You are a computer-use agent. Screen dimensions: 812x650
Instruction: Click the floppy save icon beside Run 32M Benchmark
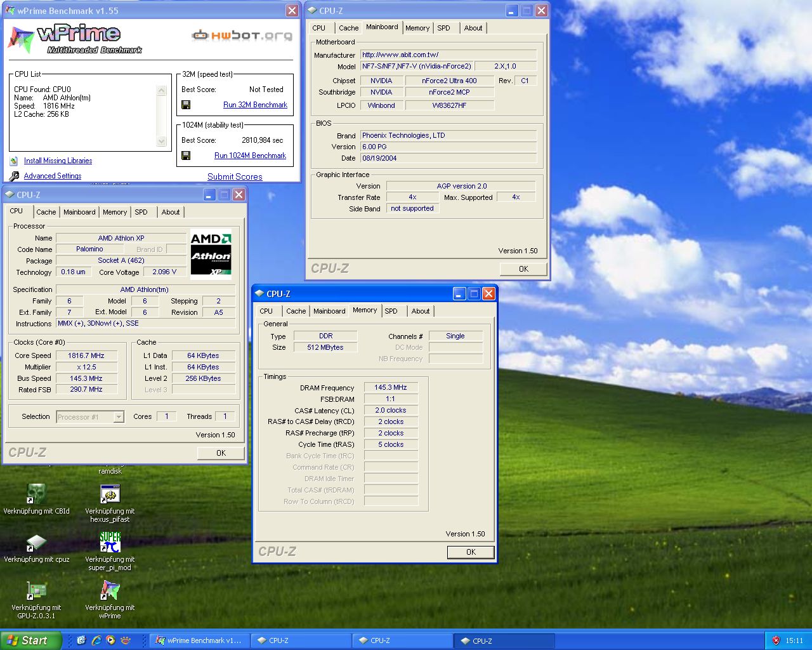coord(186,105)
